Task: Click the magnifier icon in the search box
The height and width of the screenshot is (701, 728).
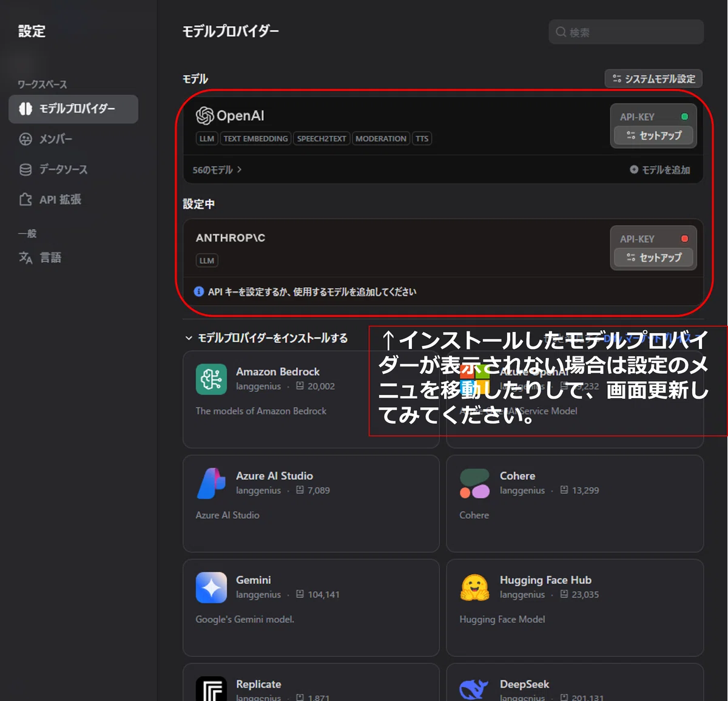Action: pyautogui.click(x=561, y=32)
